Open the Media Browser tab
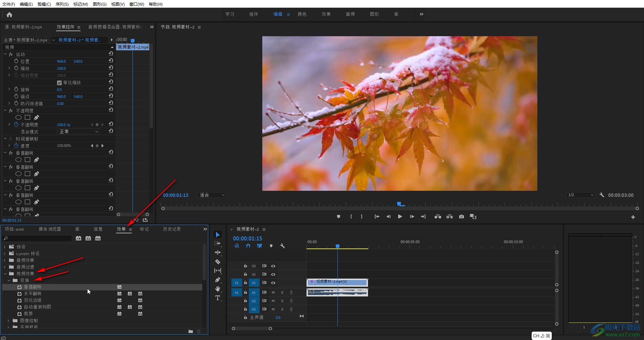Image resolution: width=644 pixels, height=340 pixels. pyautogui.click(x=50, y=229)
